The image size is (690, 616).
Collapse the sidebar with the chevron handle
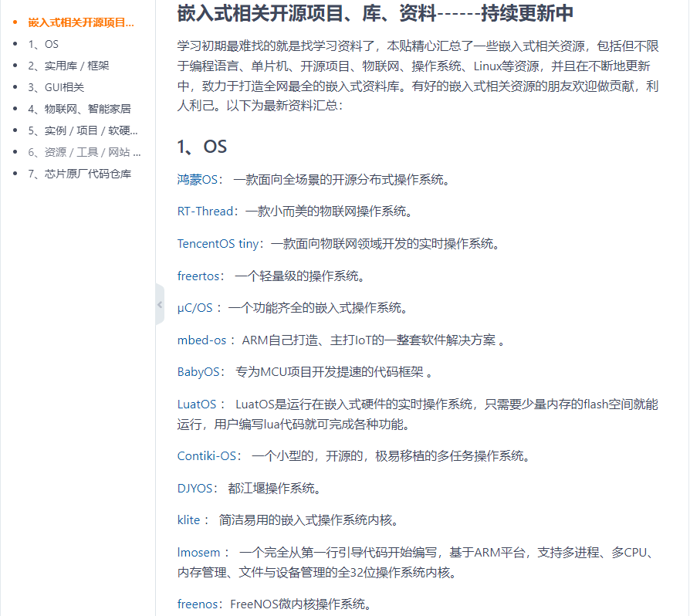point(160,304)
